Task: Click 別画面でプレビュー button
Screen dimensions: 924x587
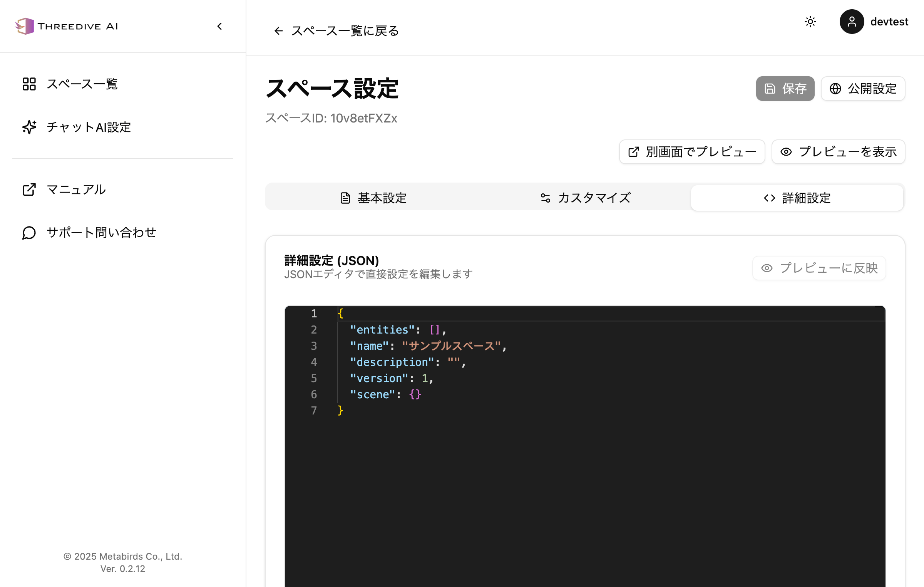Action: click(692, 152)
